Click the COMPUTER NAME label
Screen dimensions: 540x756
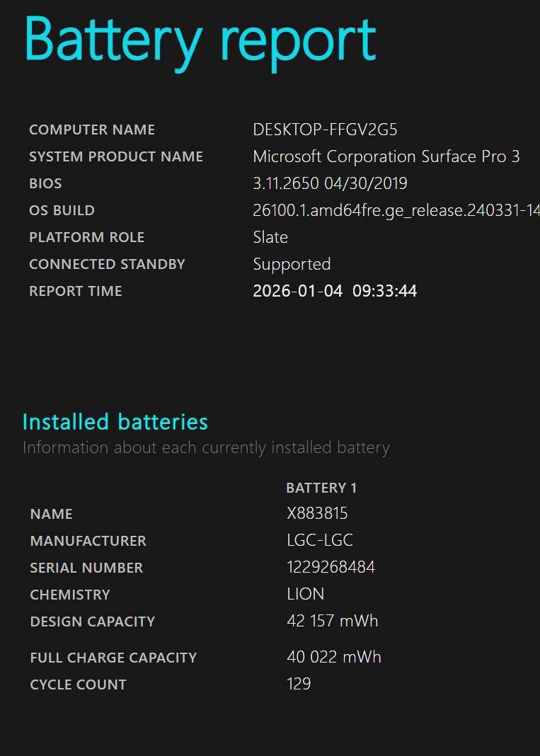pos(92,130)
